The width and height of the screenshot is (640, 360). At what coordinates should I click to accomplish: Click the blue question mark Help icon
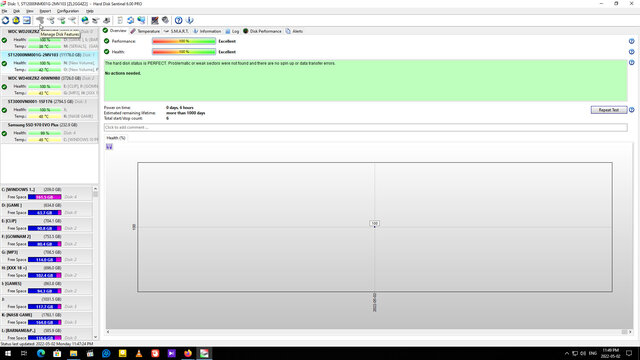coord(178,20)
